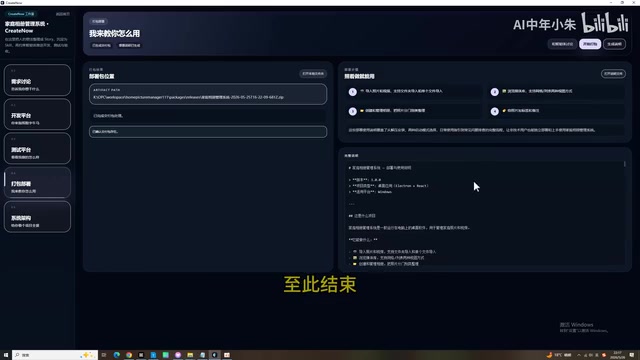Switch to the 测试平台 sidebar section
The image size is (640, 360).
tap(37, 149)
